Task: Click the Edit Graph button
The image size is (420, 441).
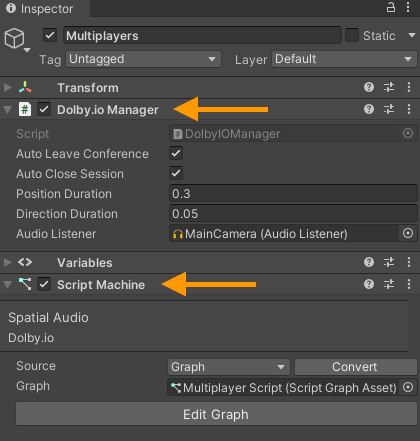Action: 216,414
